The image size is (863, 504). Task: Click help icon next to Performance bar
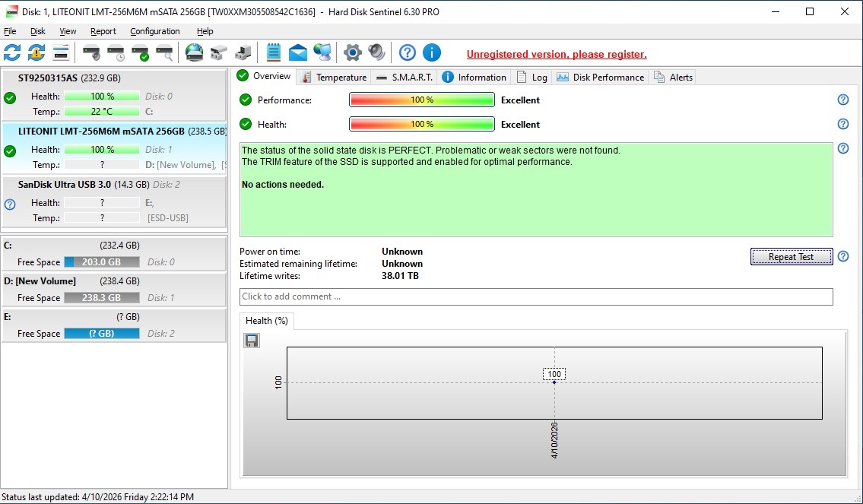click(842, 100)
